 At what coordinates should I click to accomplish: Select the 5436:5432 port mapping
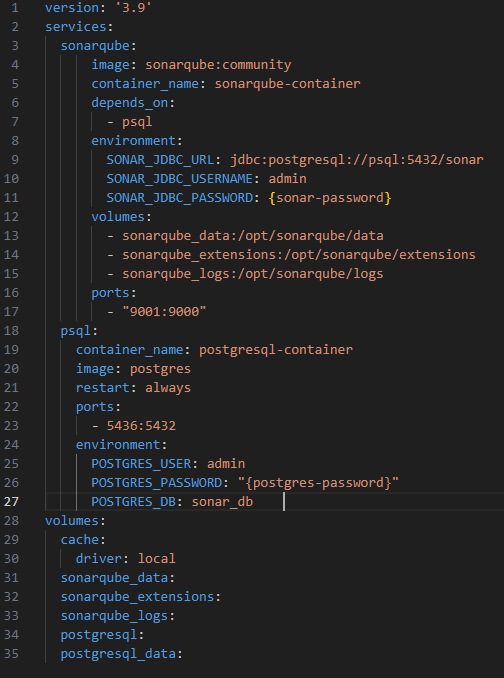point(141,426)
